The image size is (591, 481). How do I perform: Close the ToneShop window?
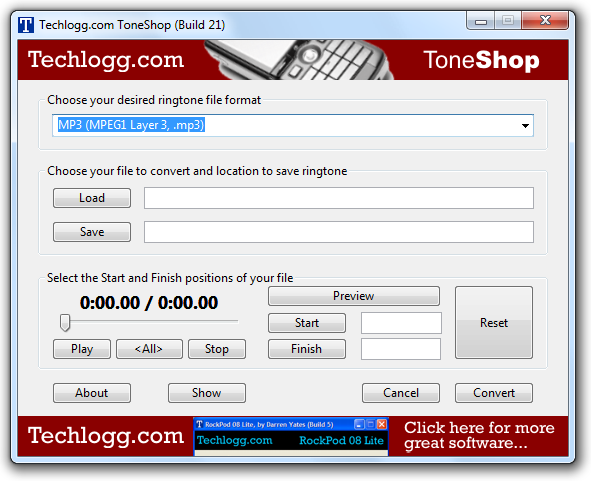click(545, 20)
